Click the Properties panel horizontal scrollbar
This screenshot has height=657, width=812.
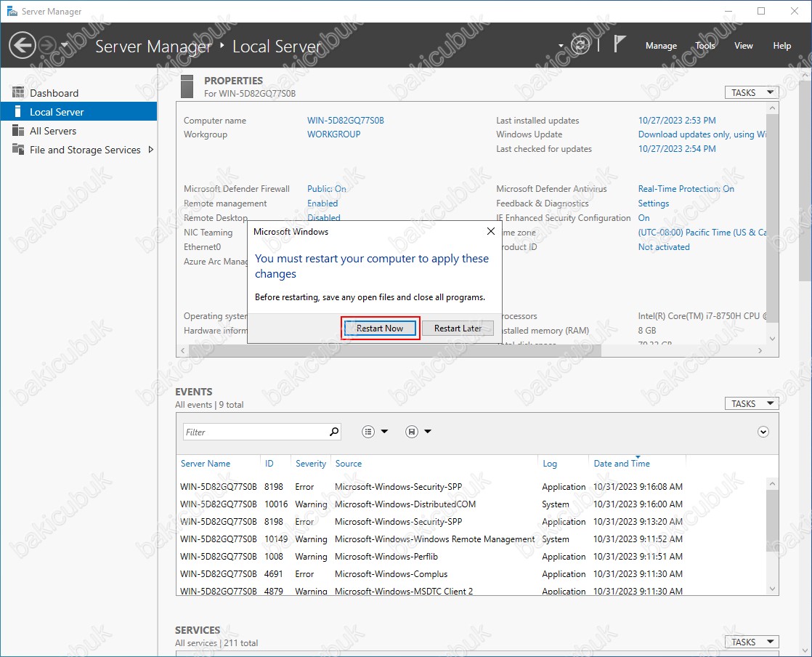point(395,350)
